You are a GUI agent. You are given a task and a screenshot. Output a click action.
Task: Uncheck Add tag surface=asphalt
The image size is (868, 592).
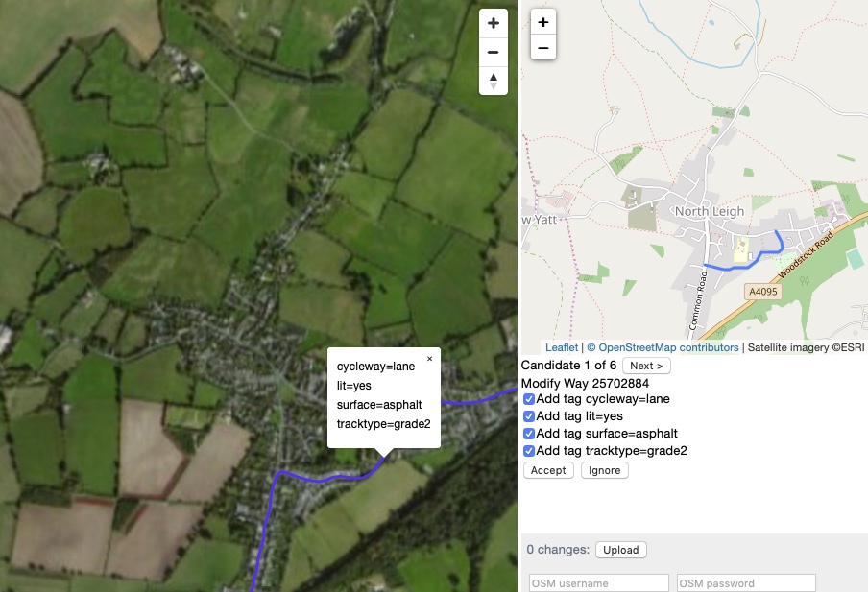click(529, 433)
